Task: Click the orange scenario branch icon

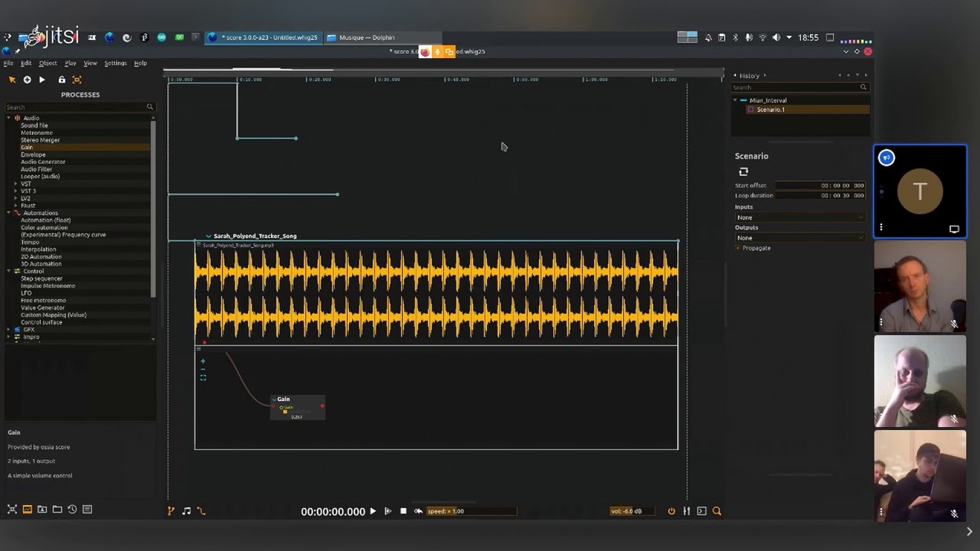Action: [171, 511]
